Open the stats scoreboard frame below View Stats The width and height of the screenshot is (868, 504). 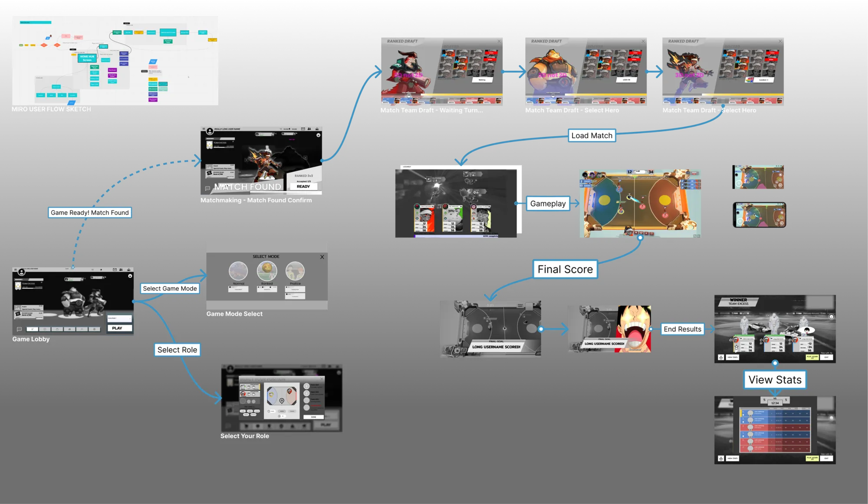pyautogui.click(x=775, y=430)
